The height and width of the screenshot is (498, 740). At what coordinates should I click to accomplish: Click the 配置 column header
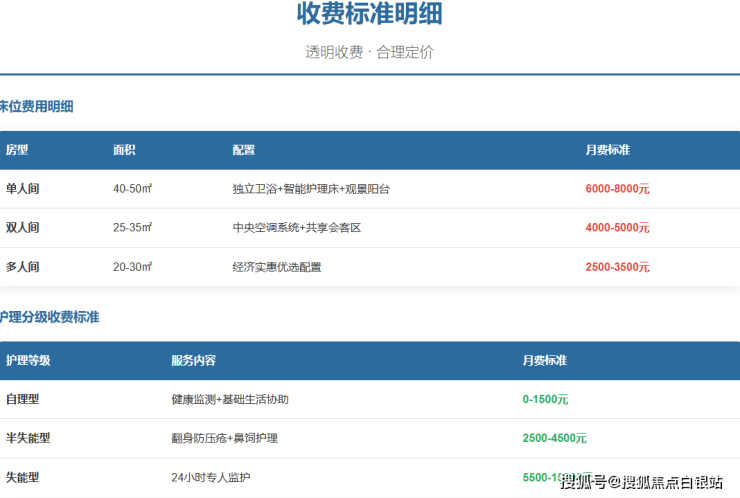pos(243,150)
